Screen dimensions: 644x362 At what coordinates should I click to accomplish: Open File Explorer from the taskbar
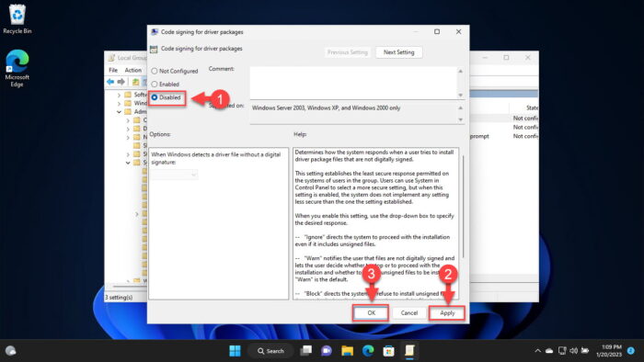point(347,351)
